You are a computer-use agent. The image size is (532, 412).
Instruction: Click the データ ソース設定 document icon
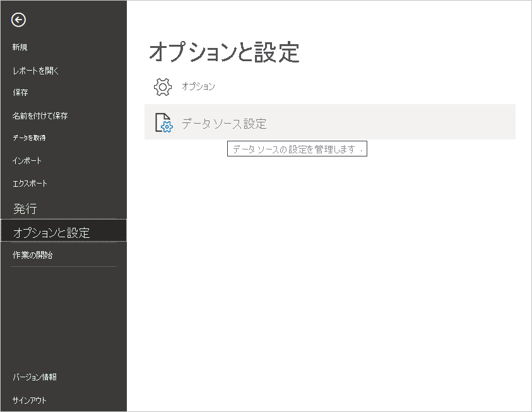163,122
